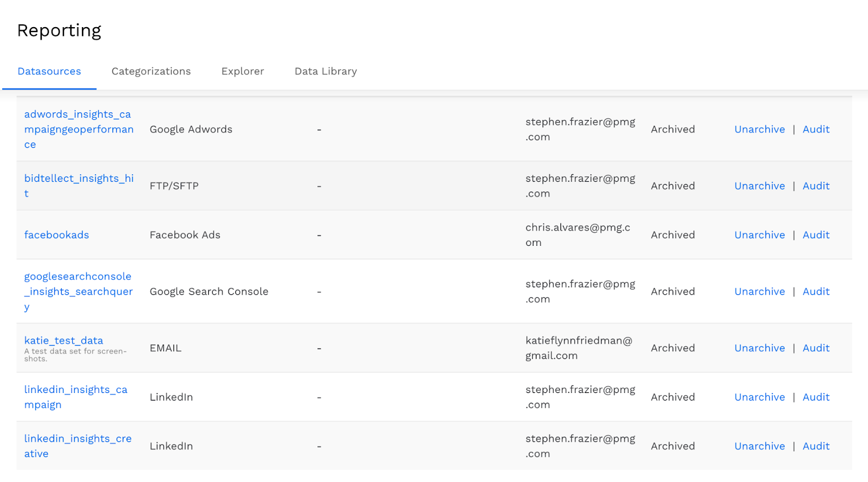Select the Data Library tab

[x=325, y=71]
